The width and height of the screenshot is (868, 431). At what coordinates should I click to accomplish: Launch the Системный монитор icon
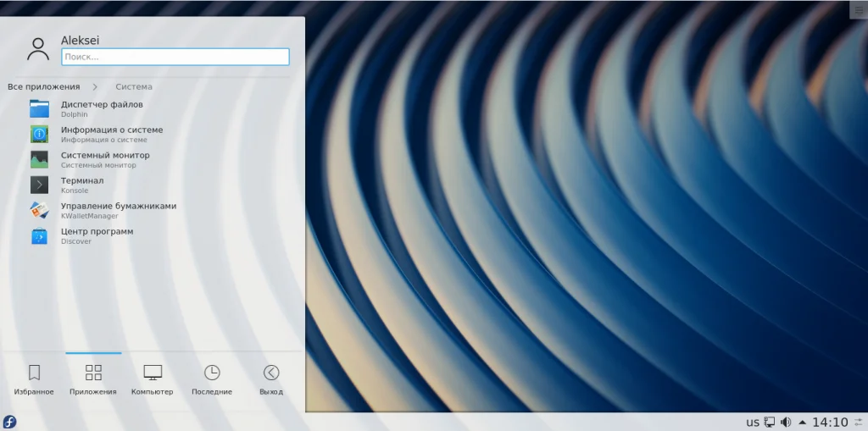(39, 160)
